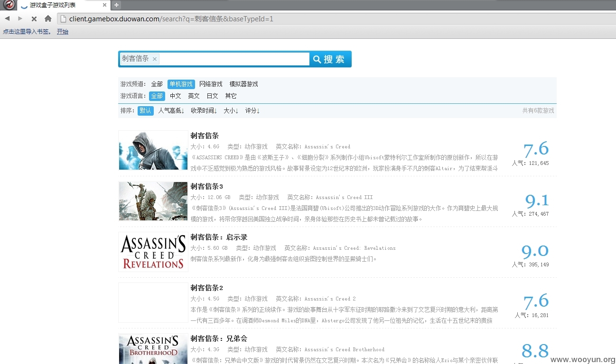The height and width of the screenshot is (364, 616).
Task: Click the browser forward arrow
Action: (x=20, y=18)
